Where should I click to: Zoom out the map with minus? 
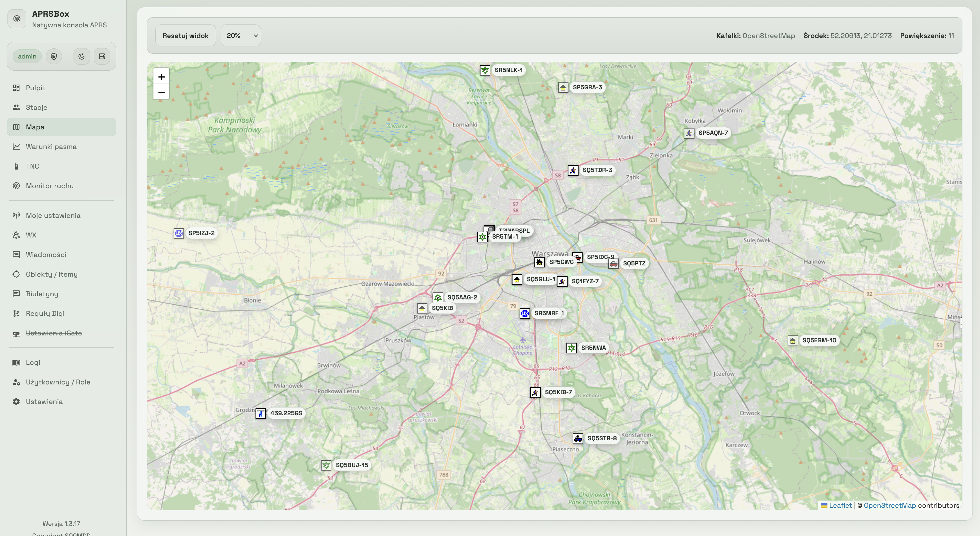pyautogui.click(x=161, y=93)
